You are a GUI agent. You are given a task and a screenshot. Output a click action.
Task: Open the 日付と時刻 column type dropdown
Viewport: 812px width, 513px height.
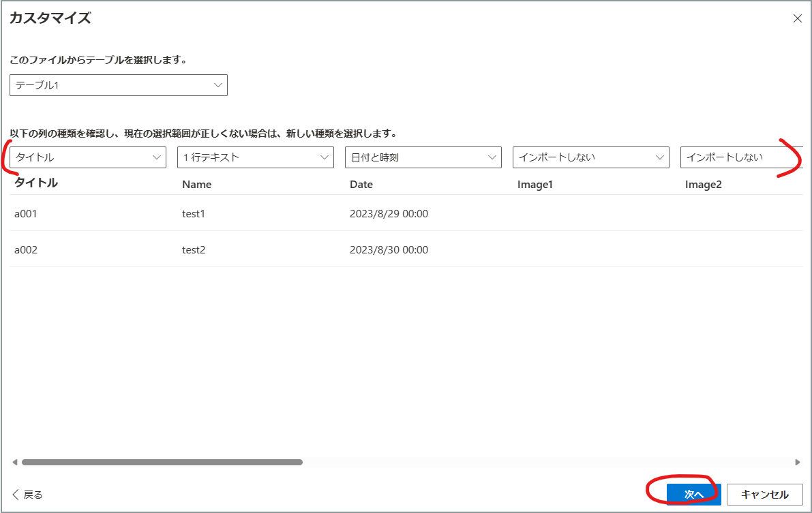423,157
